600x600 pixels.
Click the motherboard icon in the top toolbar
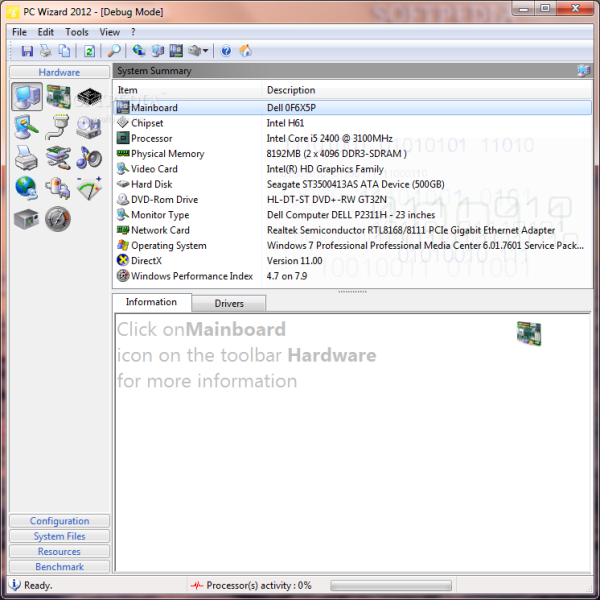tap(176, 51)
